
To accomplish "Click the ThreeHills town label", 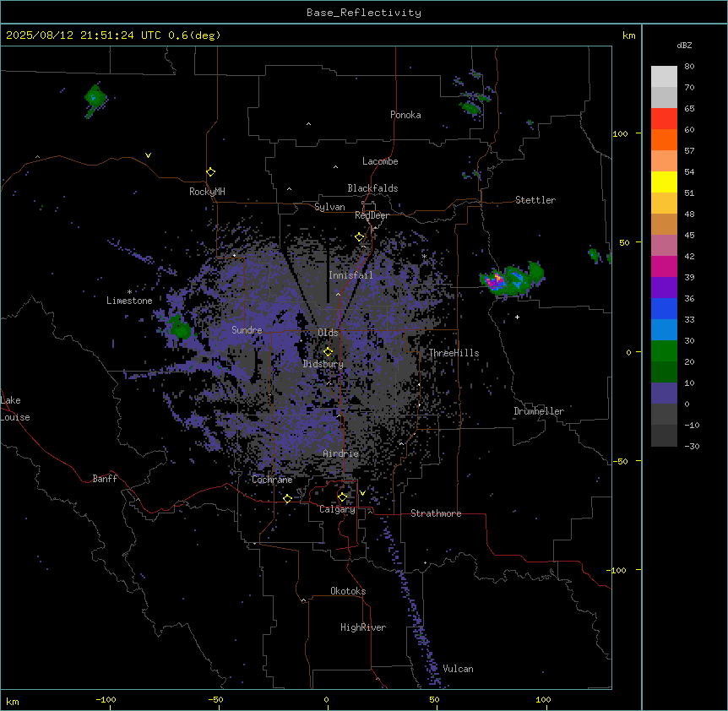I will click(x=454, y=353).
